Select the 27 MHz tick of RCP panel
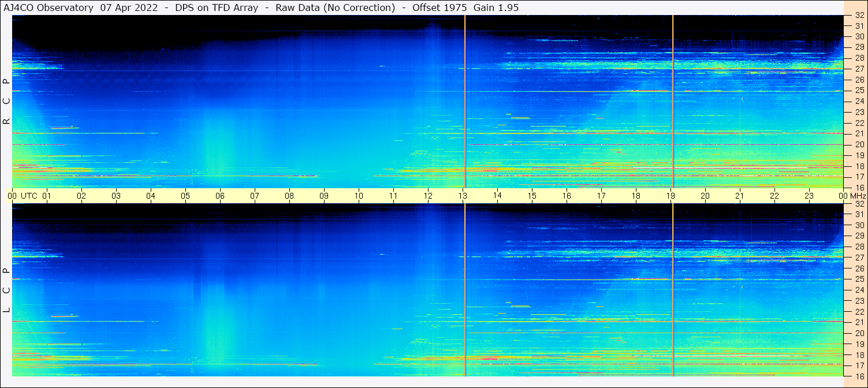The image size is (868, 388). click(859, 69)
